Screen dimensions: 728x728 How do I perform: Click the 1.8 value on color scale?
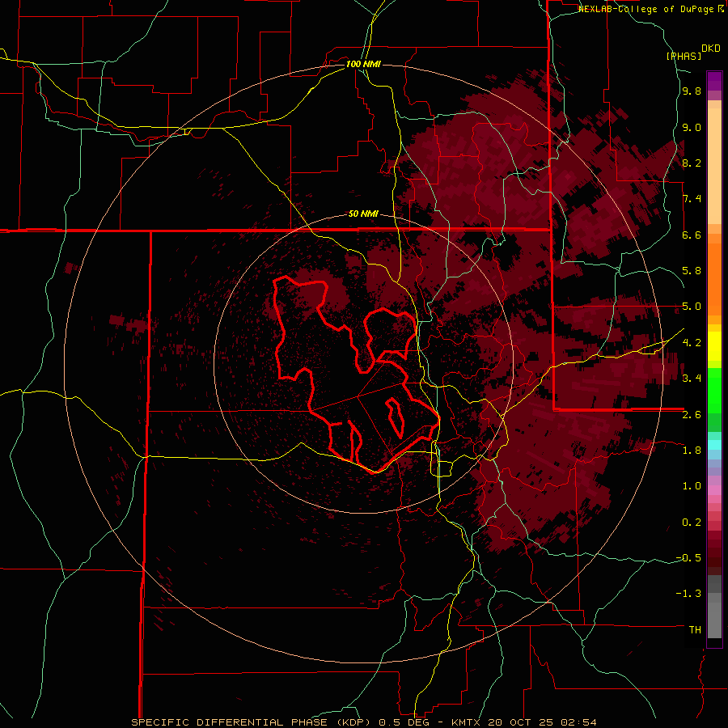[x=692, y=450]
